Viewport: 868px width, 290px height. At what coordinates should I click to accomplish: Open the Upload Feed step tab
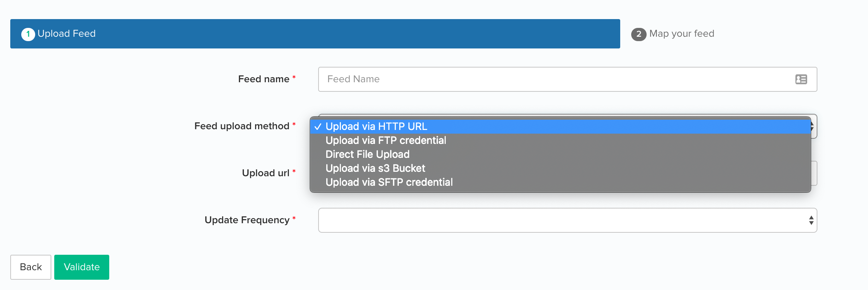point(315,34)
